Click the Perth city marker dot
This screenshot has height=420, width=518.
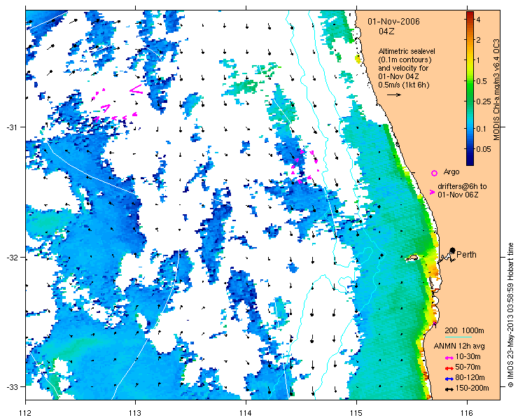[453, 250]
